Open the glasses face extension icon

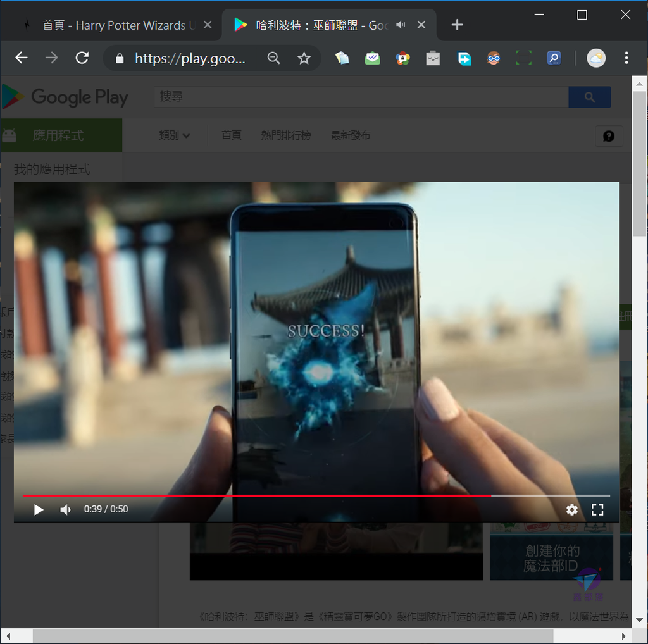click(x=494, y=58)
